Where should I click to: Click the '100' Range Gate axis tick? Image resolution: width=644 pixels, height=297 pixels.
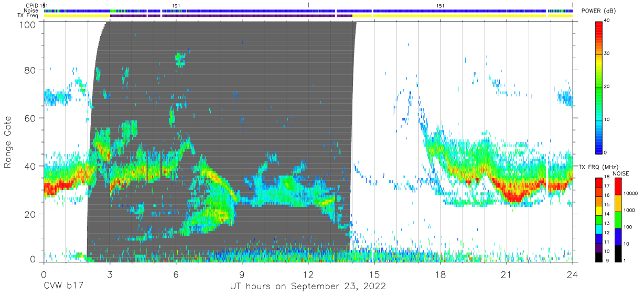point(28,25)
